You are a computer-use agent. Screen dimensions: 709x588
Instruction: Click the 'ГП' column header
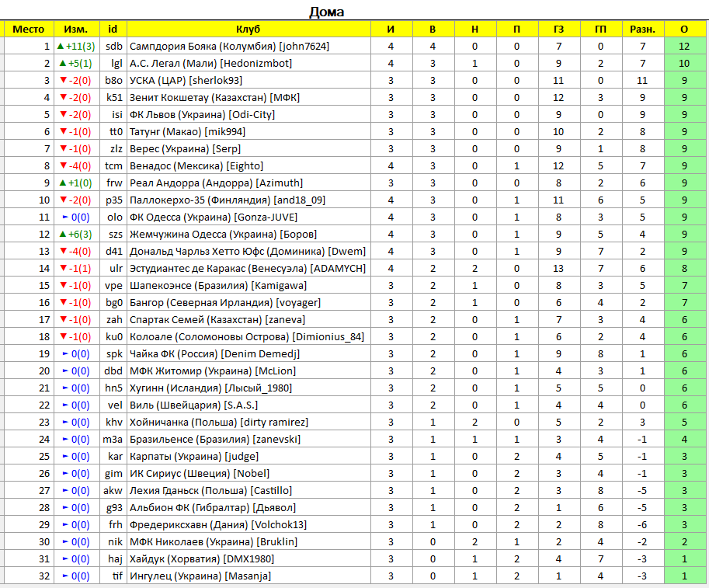(600, 29)
